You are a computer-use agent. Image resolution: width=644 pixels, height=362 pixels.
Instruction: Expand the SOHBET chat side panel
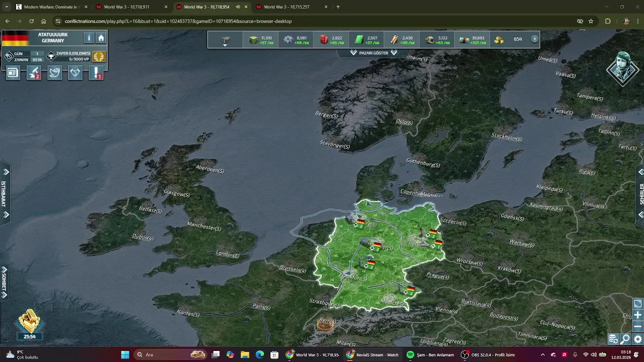(4, 282)
